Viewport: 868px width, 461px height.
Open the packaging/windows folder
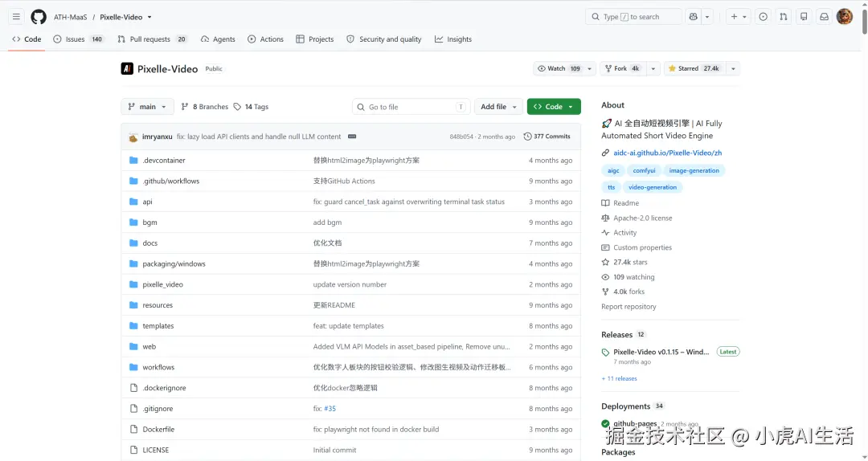pyautogui.click(x=174, y=264)
